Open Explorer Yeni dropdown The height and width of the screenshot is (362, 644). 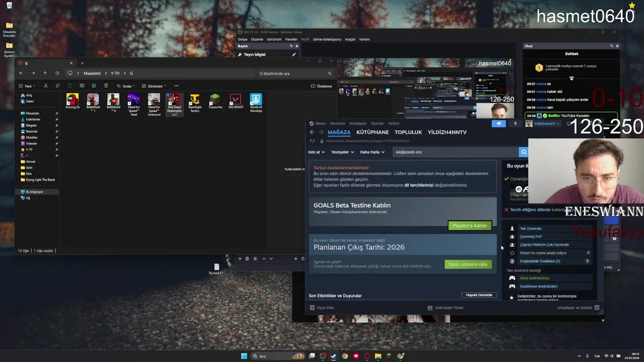[x=27, y=86]
